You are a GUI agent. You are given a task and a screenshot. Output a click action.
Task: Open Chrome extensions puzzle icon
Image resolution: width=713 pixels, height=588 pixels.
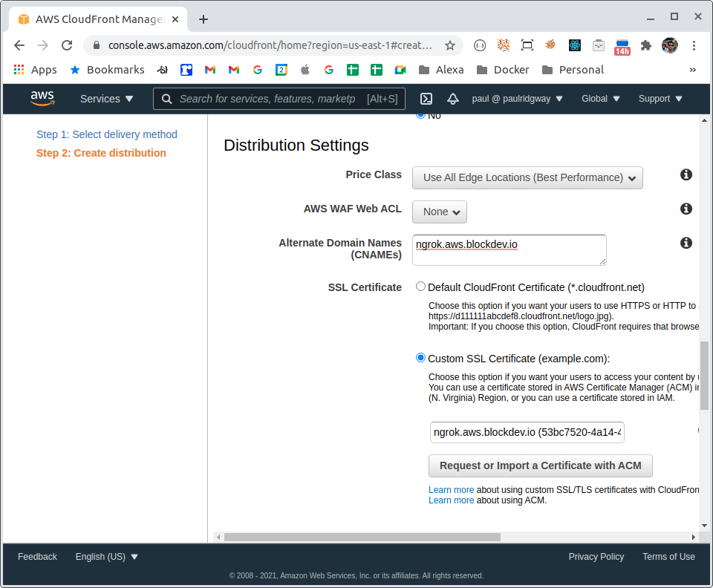click(645, 45)
